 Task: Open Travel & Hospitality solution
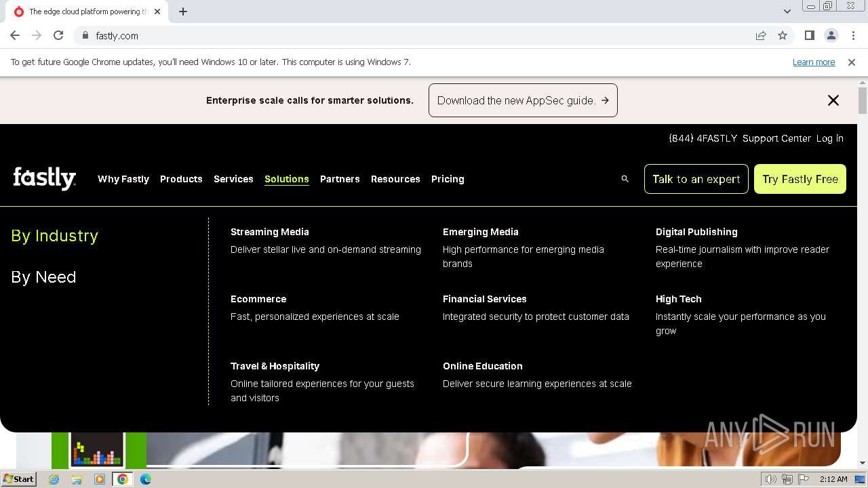tap(275, 366)
